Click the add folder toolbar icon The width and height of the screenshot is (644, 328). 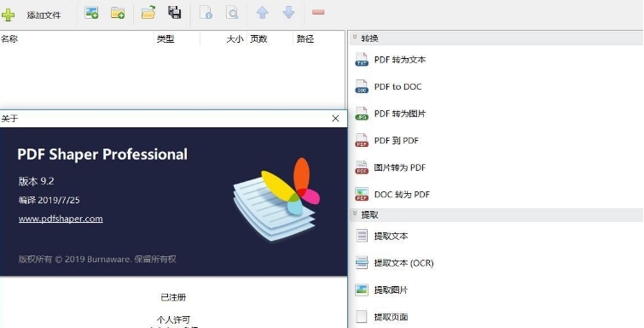point(118,13)
